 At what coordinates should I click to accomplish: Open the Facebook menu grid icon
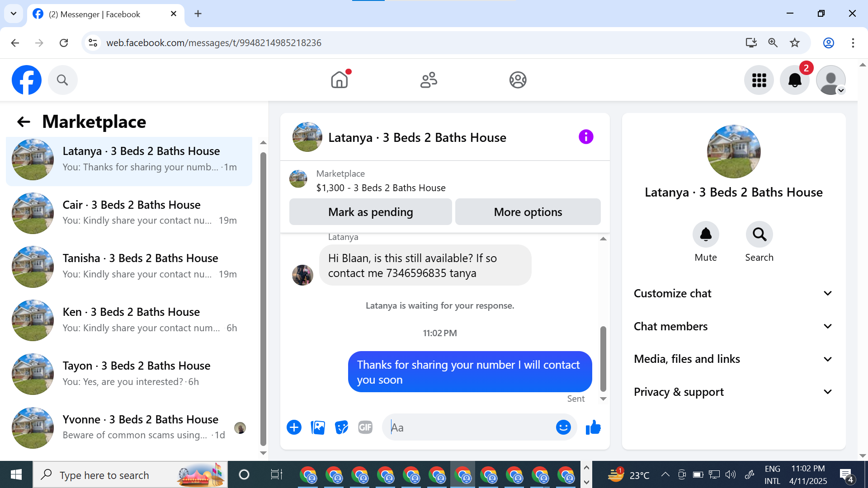(x=759, y=80)
